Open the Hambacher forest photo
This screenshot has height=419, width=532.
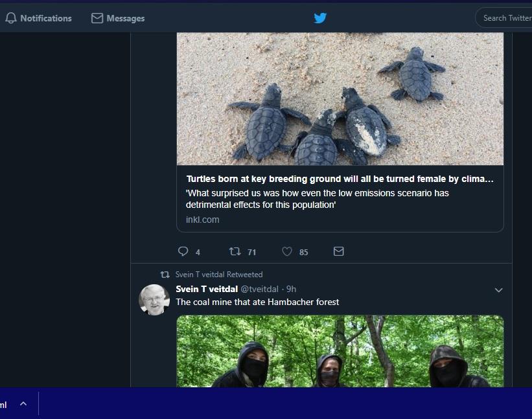tap(340, 351)
